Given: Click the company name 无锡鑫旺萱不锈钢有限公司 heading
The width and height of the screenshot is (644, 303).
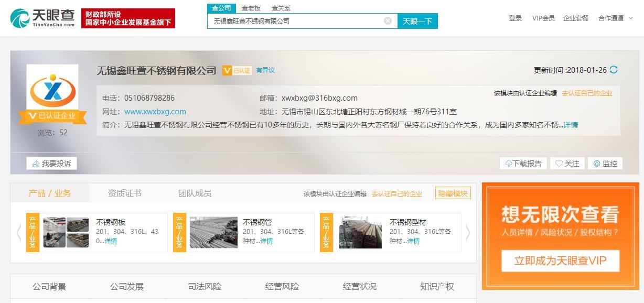Looking at the screenshot, I should point(156,70).
